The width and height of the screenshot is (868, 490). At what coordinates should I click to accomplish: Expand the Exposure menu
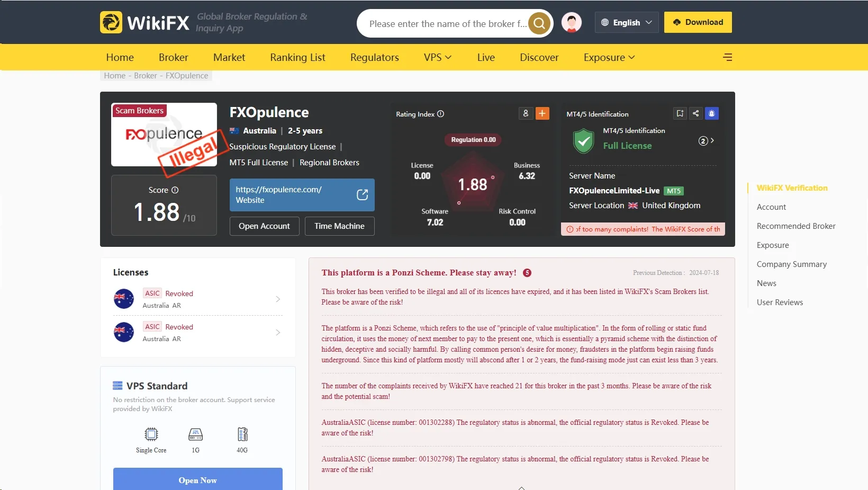coord(609,57)
